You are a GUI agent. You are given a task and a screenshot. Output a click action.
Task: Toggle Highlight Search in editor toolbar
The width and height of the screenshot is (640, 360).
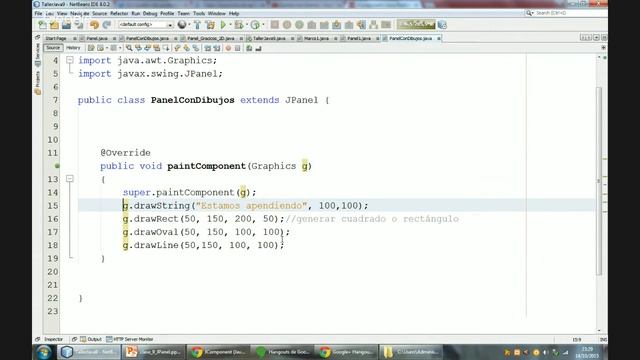[156, 48]
